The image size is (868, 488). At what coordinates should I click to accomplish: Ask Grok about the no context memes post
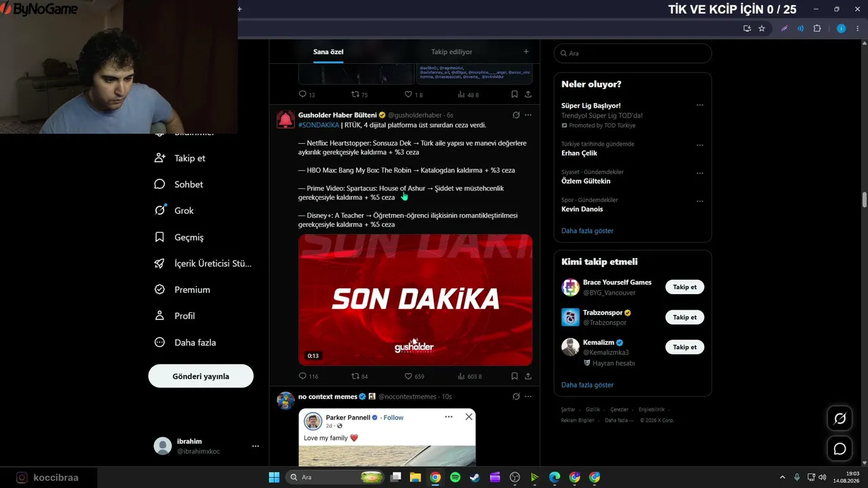pyautogui.click(x=516, y=396)
